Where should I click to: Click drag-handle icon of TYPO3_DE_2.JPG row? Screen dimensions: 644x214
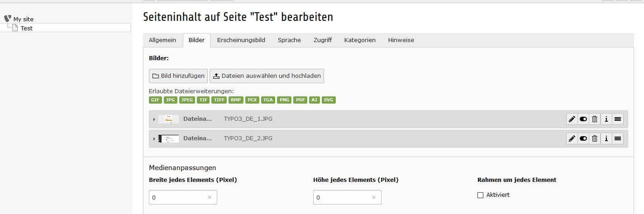click(618, 138)
